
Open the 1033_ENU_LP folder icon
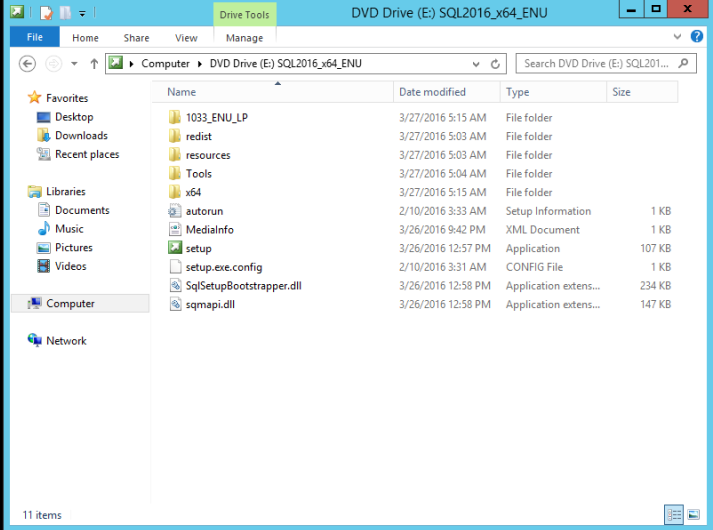point(175,117)
